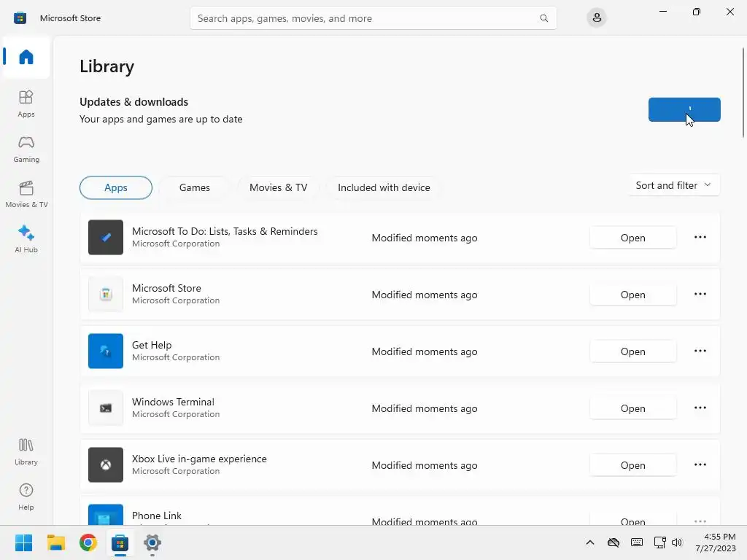Click the search magnifier icon
The height and width of the screenshot is (560, 747).
(x=543, y=18)
